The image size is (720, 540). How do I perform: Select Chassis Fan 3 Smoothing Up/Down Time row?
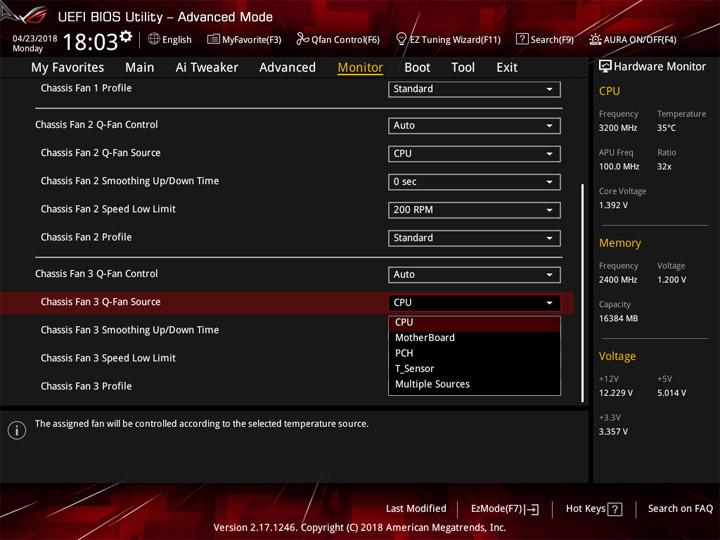[129, 330]
